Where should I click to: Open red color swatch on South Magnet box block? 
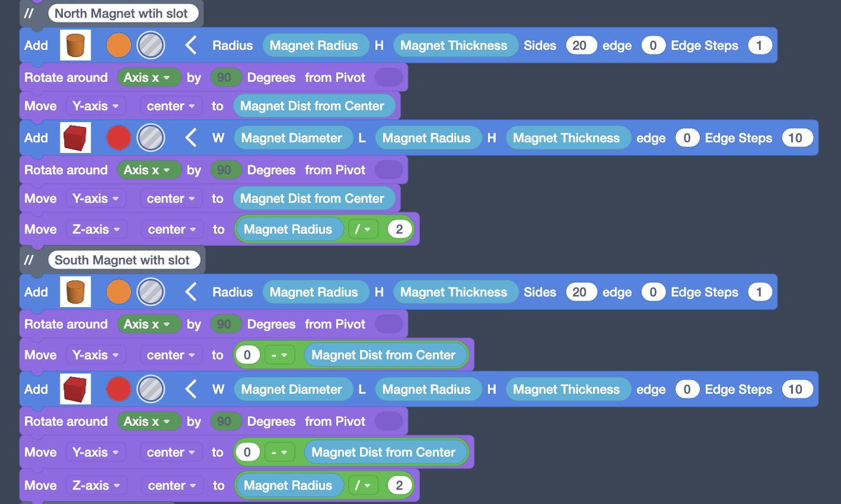119,389
